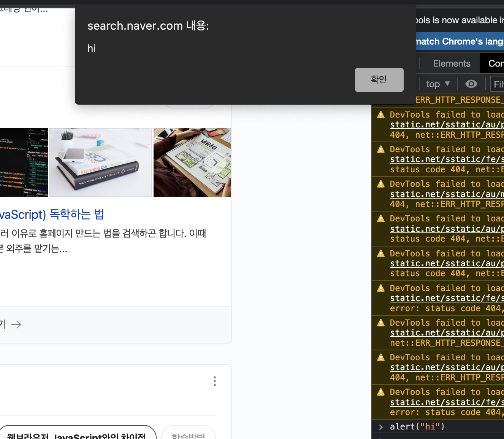Open the three-dot options menu on card
The image size is (504, 439).
click(215, 381)
